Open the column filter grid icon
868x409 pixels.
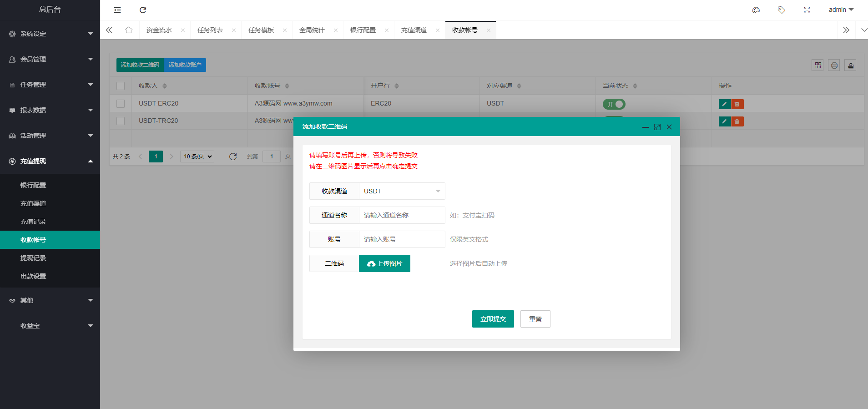818,65
